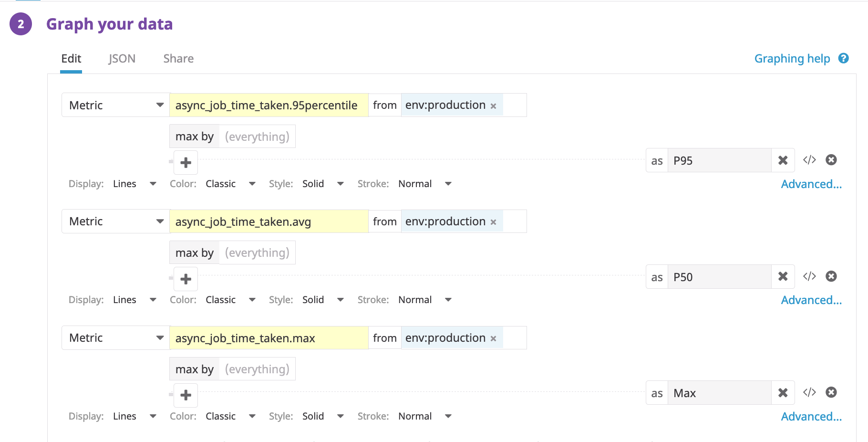Open Color Classic palette dropdown for P95
Image resolution: width=868 pixels, height=442 pixels.
point(230,184)
